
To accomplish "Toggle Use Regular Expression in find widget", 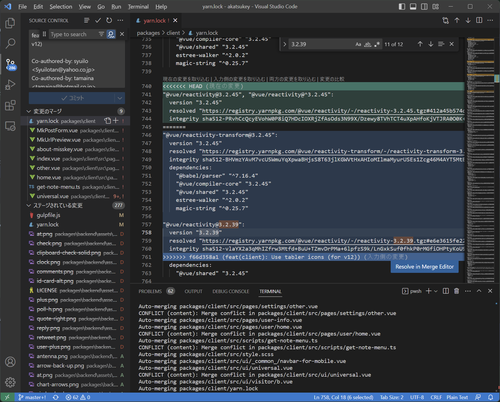I will tap(377, 44).
